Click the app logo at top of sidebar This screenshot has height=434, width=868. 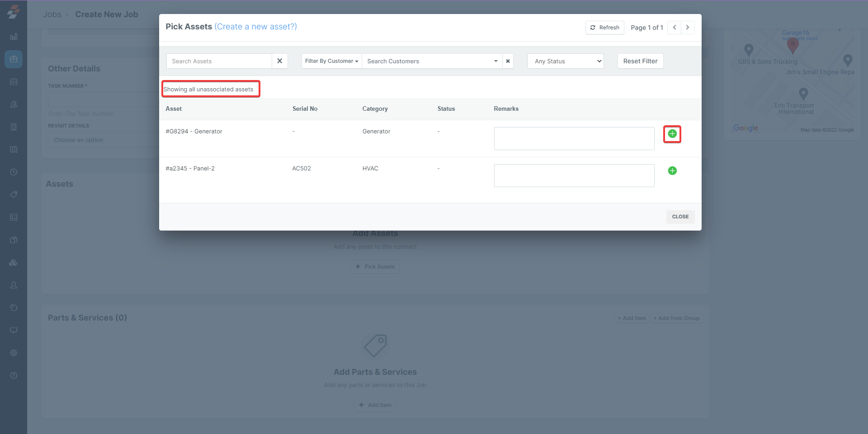click(x=14, y=12)
